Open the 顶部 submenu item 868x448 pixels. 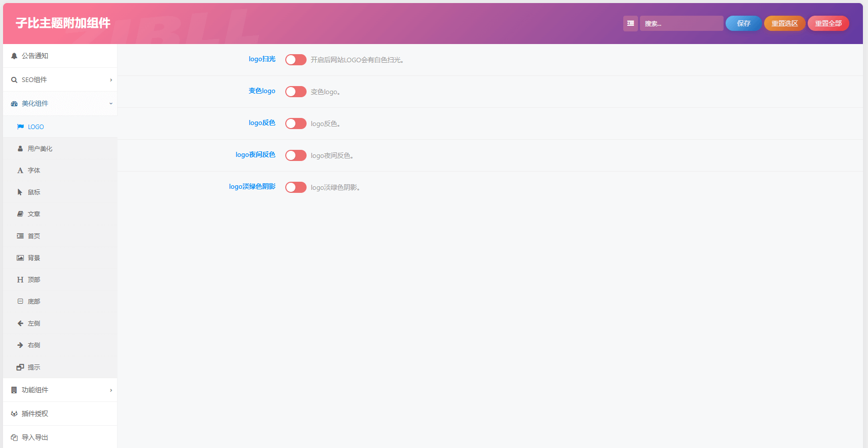60,279
